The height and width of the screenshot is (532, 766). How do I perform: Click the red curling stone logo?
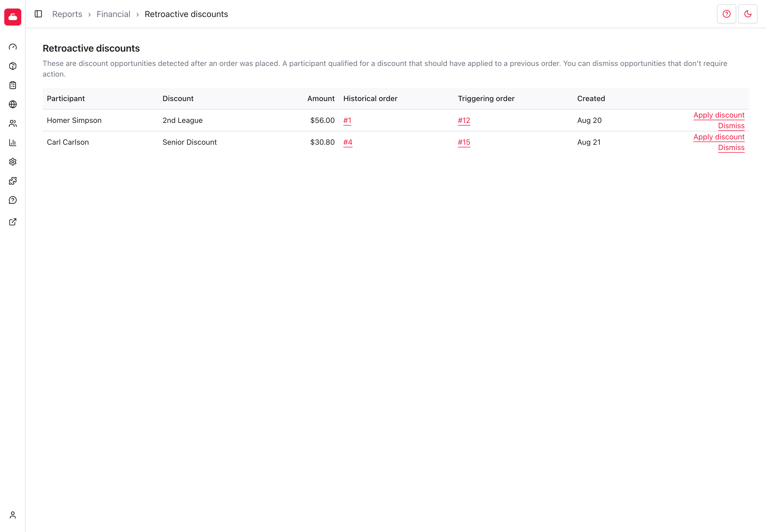pyautogui.click(x=13, y=17)
